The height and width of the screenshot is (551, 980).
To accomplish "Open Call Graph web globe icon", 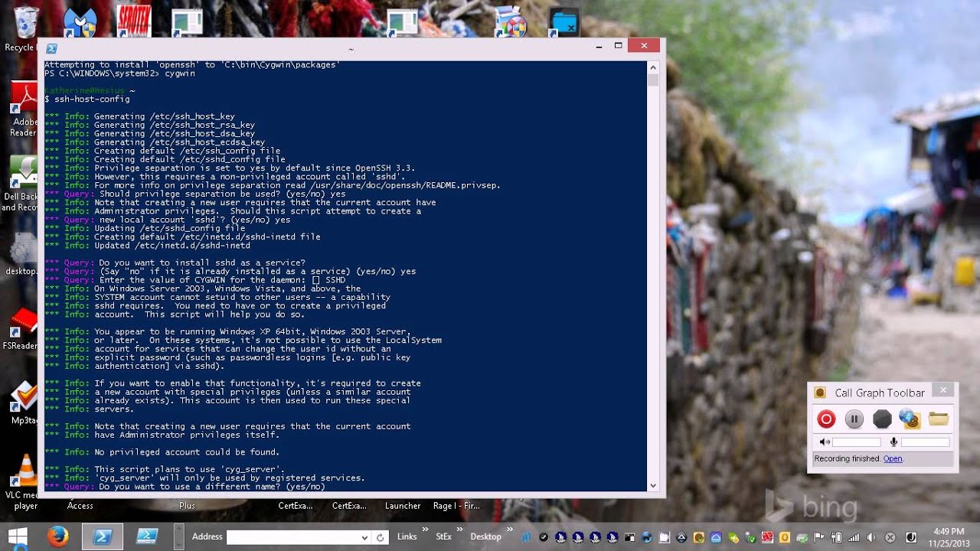I will coord(910,419).
